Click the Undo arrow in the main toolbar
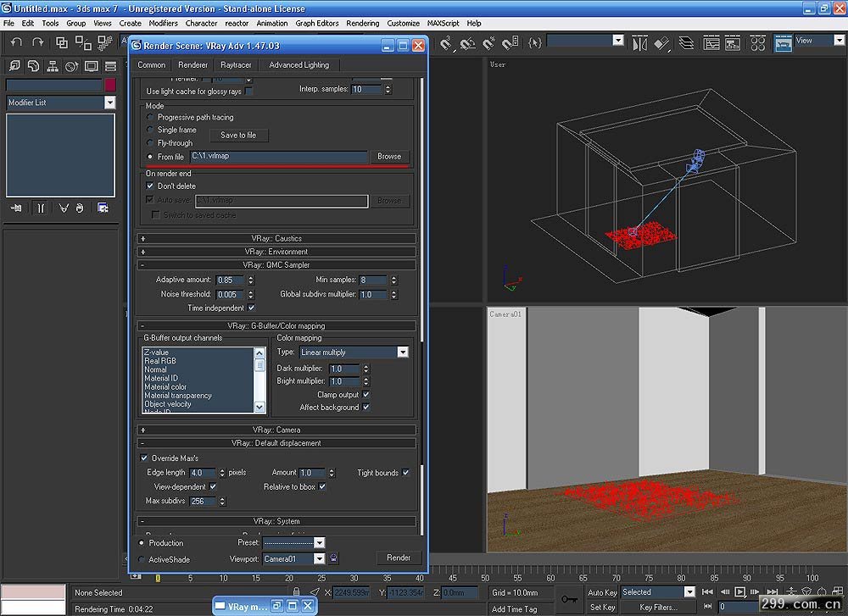848x616 pixels. tap(17, 42)
